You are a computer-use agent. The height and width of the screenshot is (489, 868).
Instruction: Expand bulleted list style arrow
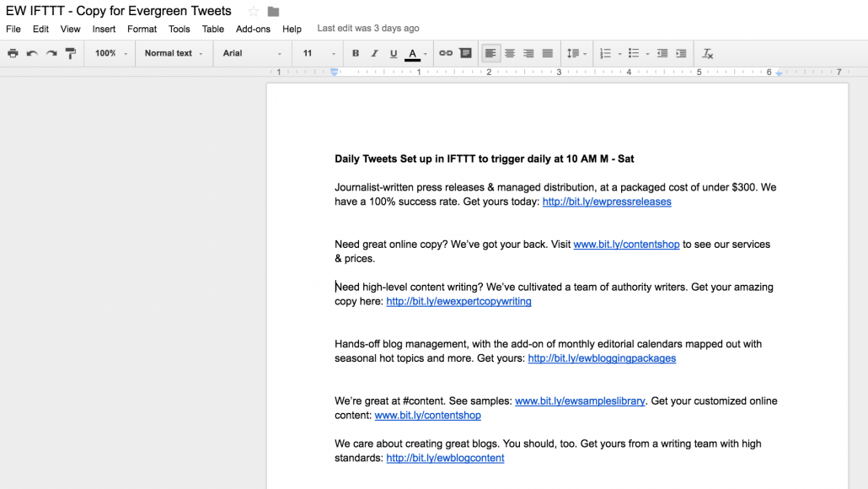click(x=647, y=54)
